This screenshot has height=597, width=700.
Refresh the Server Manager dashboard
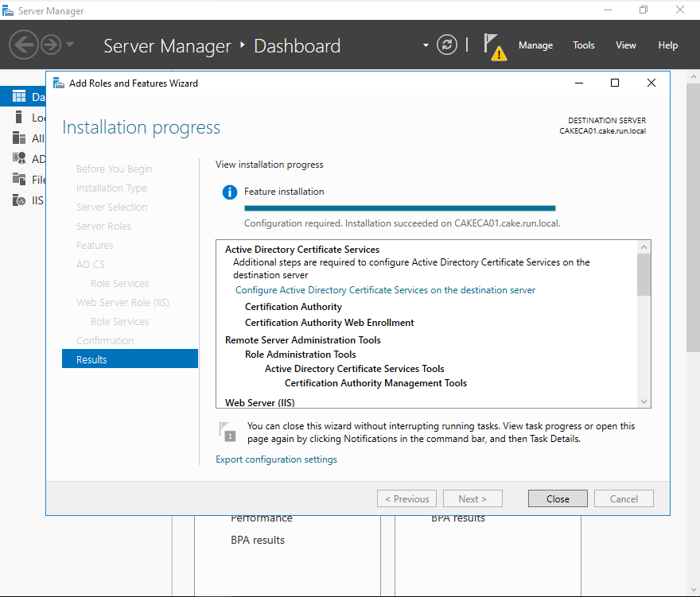click(x=447, y=45)
